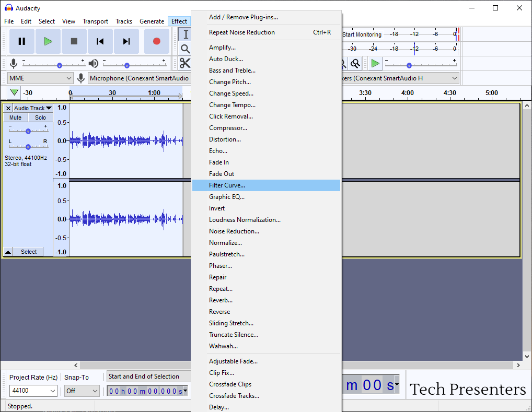
Task: Select the Zoom magnifier tool
Action: 185,49
